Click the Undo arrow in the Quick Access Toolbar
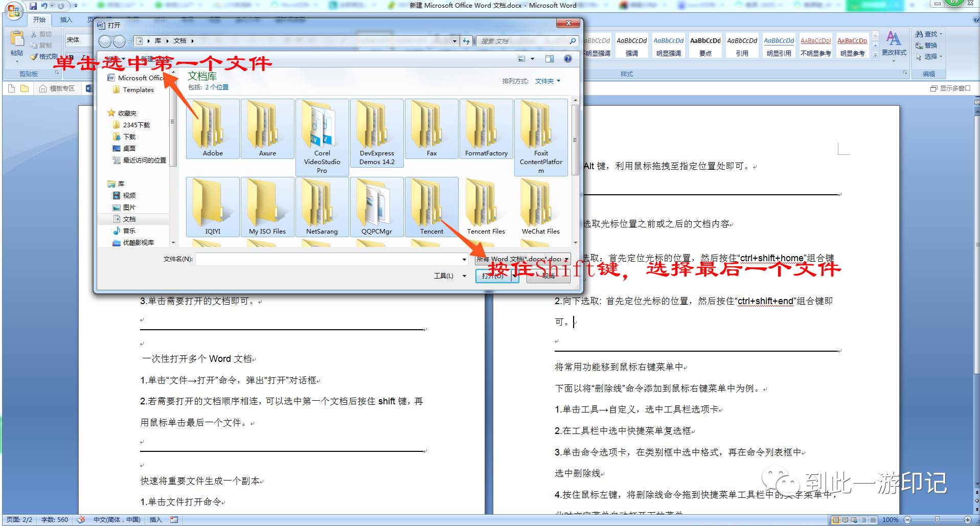 click(44, 6)
